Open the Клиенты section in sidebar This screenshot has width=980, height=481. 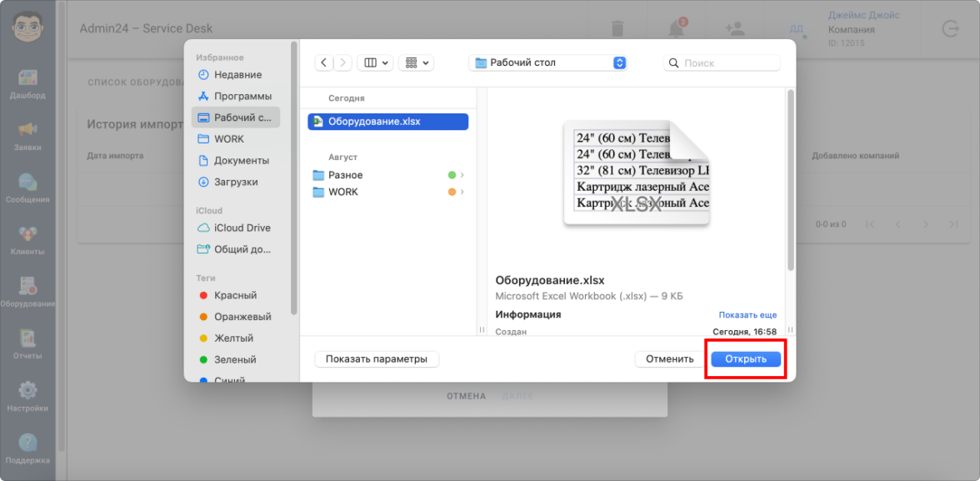point(27,240)
